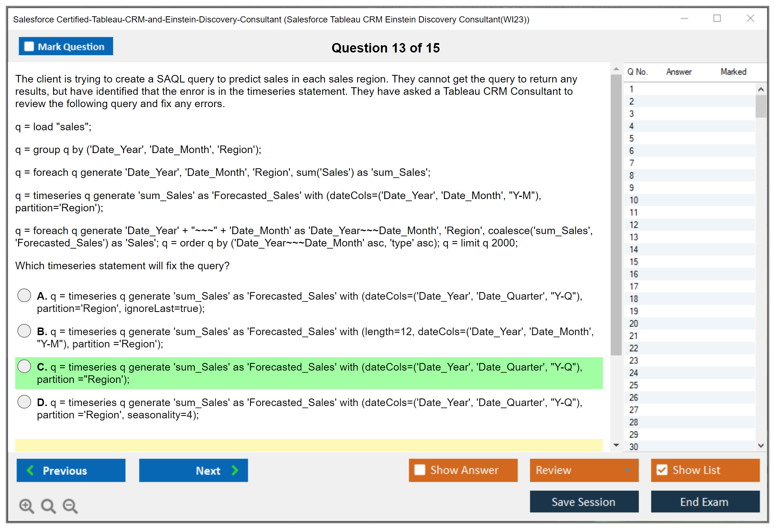778x532 pixels.
Task: Click the right chevron on Next button
Action: 235,470
